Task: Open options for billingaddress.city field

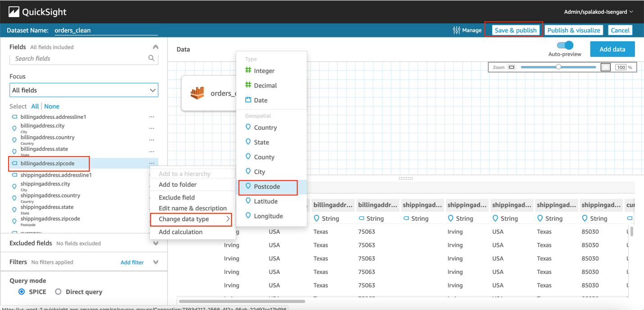Action: point(152,128)
